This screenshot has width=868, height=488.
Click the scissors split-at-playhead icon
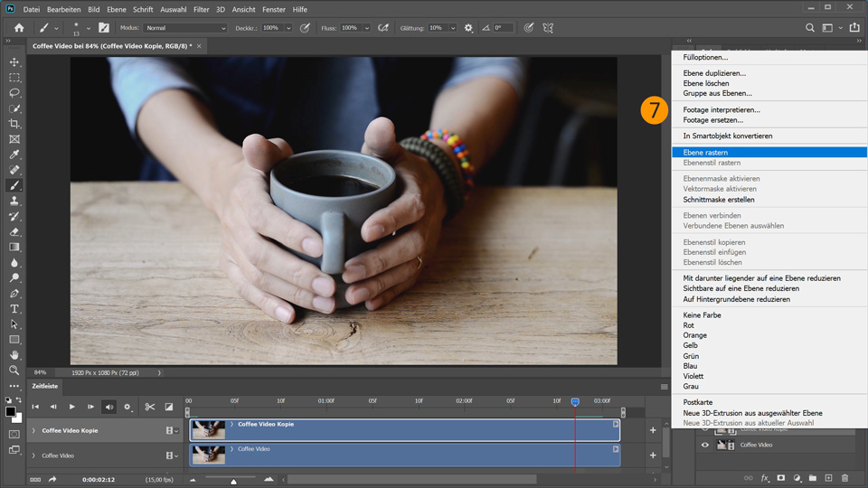[150, 407]
